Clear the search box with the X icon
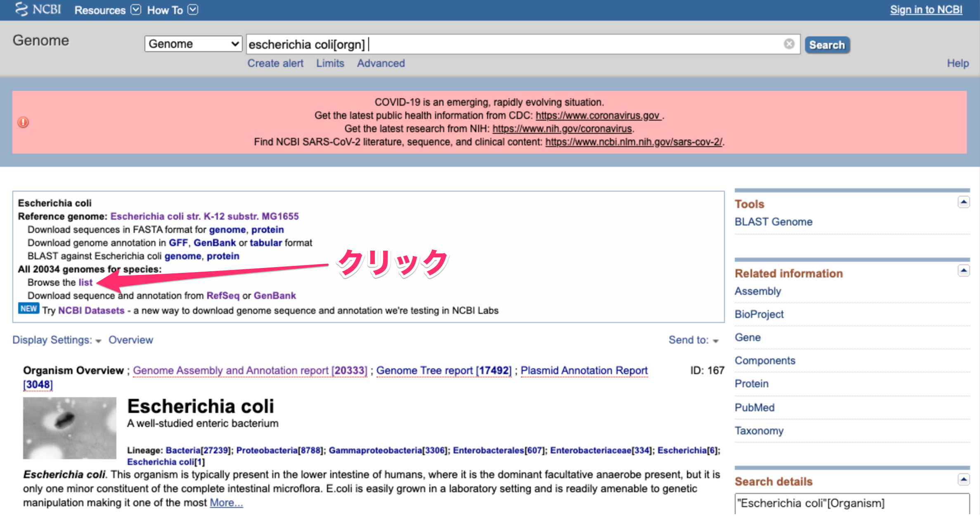Image resolution: width=980 pixels, height=531 pixels. pos(789,44)
